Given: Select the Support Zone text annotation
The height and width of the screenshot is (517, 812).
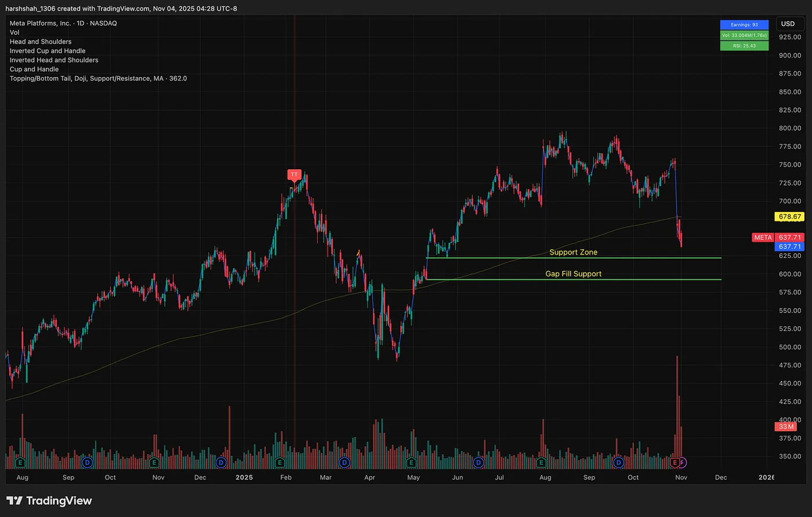Looking at the screenshot, I should coord(573,252).
